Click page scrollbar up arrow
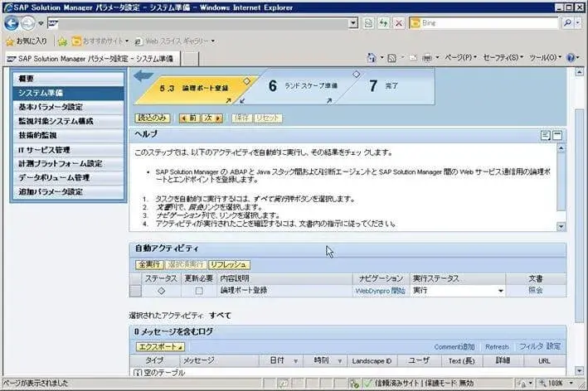588x391 pixels. pos(580,72)
